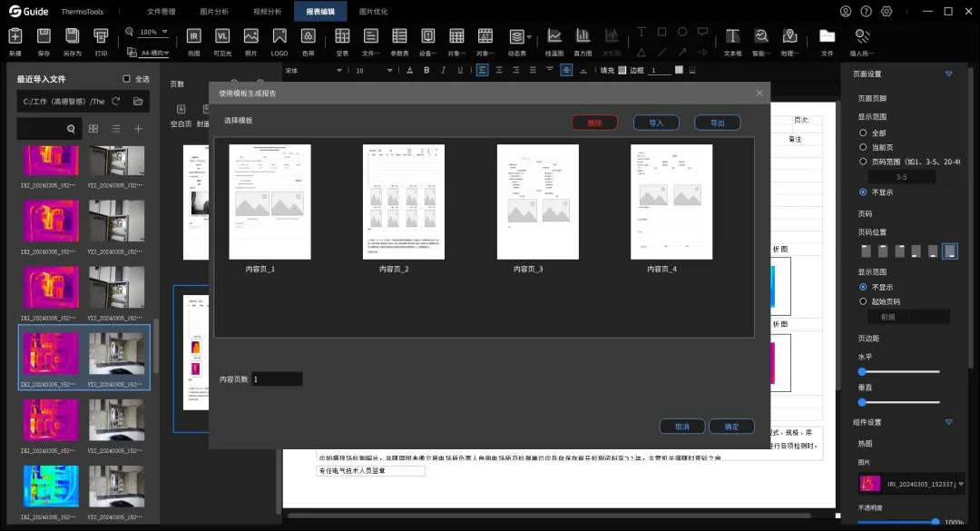Viewport: 980px width, 531px height.
Task: Insert a LOGO using the toolbar icon
Action: [x=279, y=41]
